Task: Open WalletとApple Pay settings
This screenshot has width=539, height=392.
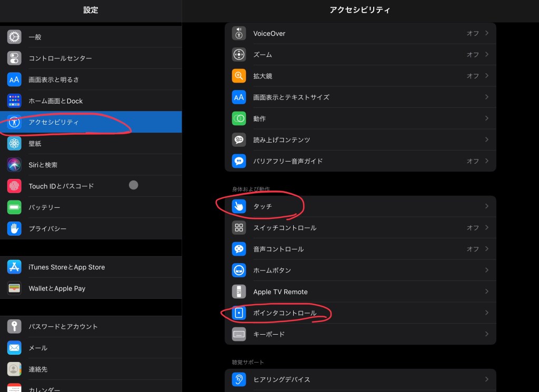Action: click(x=57, y=288)
